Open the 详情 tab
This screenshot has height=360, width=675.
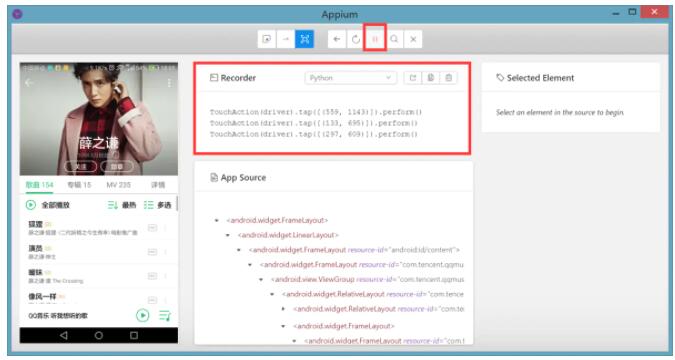(x=158, y=185)
